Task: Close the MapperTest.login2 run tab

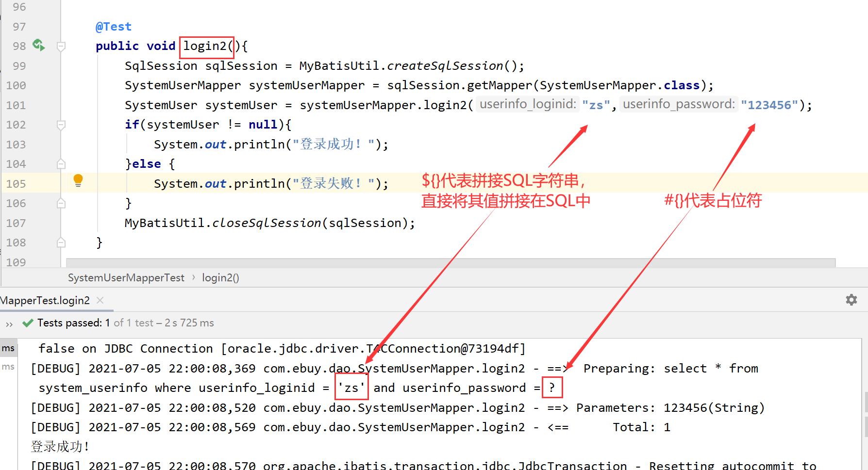Action: point(100,300)
